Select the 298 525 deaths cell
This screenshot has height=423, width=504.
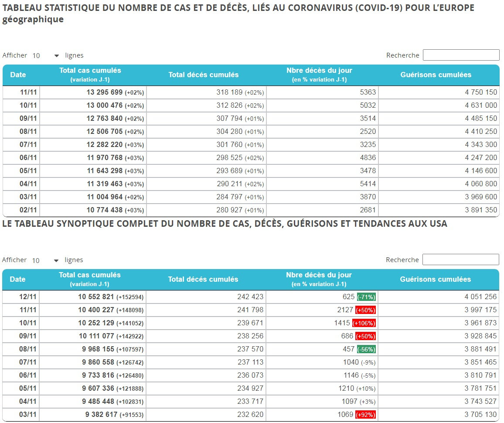tap(206, 158)
